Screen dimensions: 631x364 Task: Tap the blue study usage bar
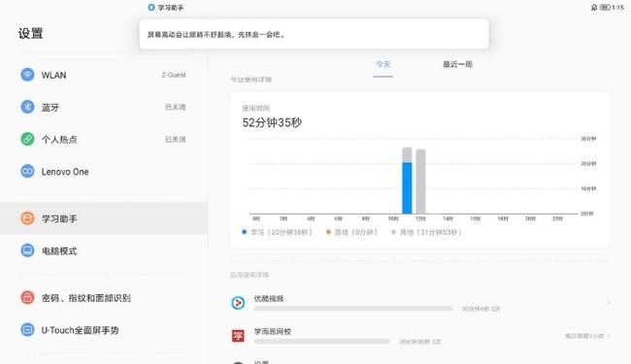tap(407, 187)
